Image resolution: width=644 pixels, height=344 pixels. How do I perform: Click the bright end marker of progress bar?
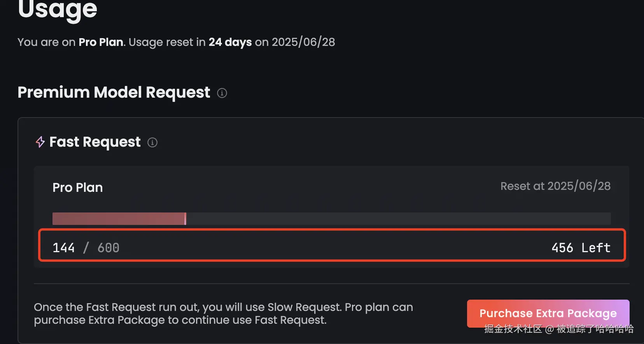[x=185, y=219]
